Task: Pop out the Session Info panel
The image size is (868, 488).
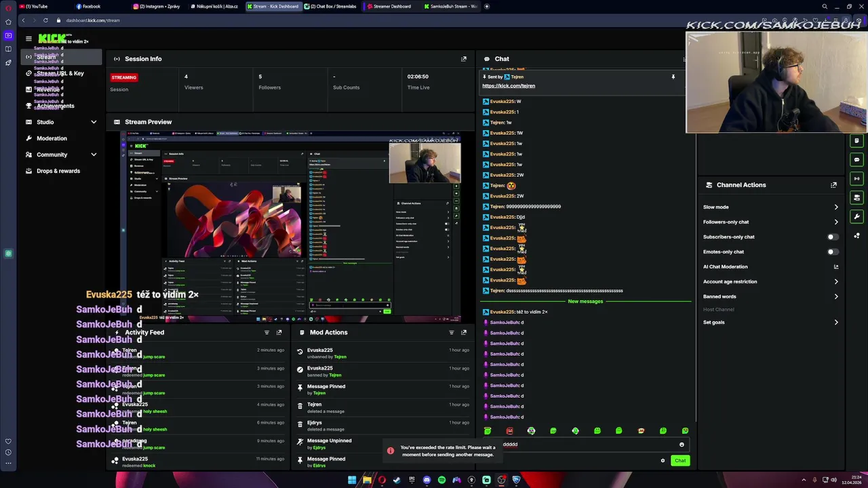Action: coord(464,59)
